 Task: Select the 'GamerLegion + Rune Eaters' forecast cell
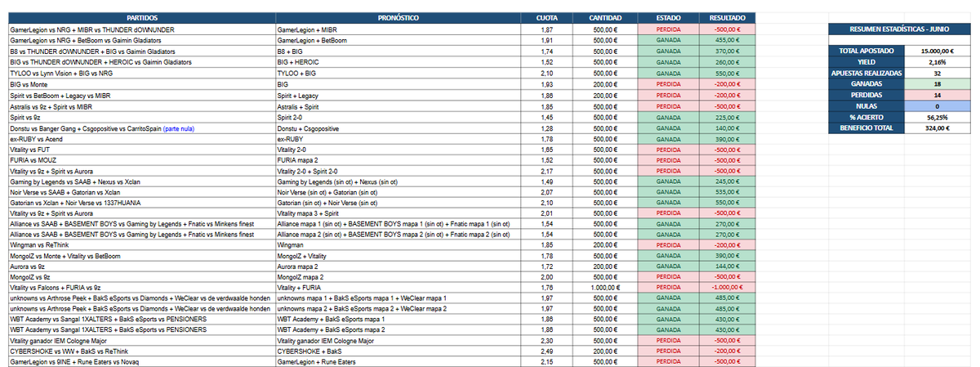click(399, 361)
